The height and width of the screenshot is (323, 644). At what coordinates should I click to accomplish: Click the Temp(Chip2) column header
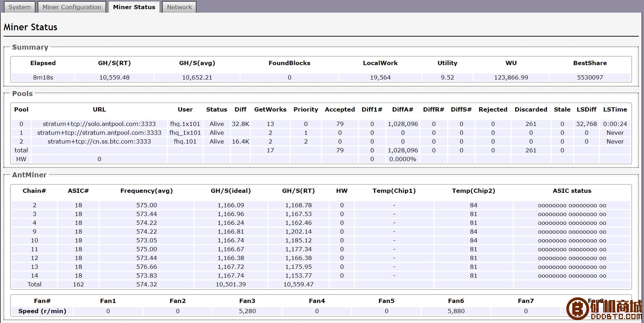tap(474, 191)
